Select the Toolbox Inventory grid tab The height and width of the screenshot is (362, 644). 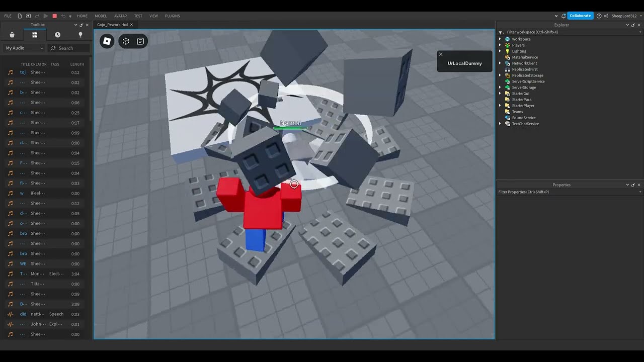(x=35, y=35)
